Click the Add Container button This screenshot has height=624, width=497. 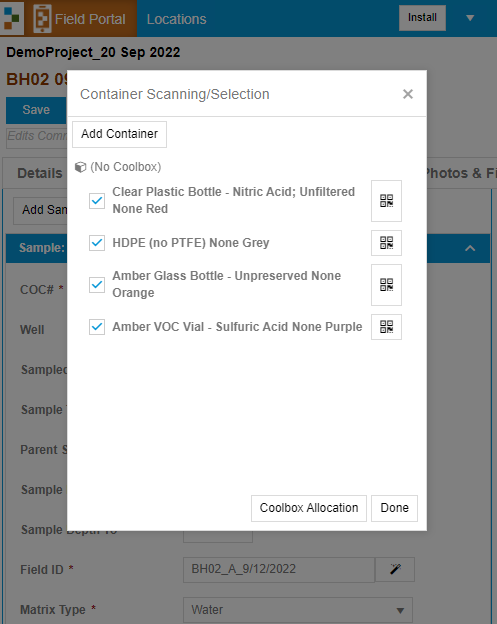pyautogui.click(x=119, y=134)
